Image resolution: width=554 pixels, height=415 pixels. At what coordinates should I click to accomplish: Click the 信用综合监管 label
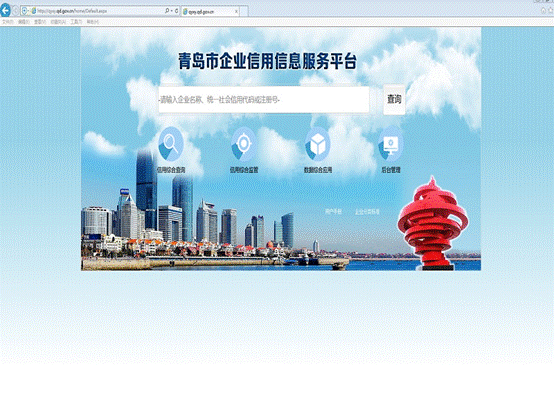[244, 170]
